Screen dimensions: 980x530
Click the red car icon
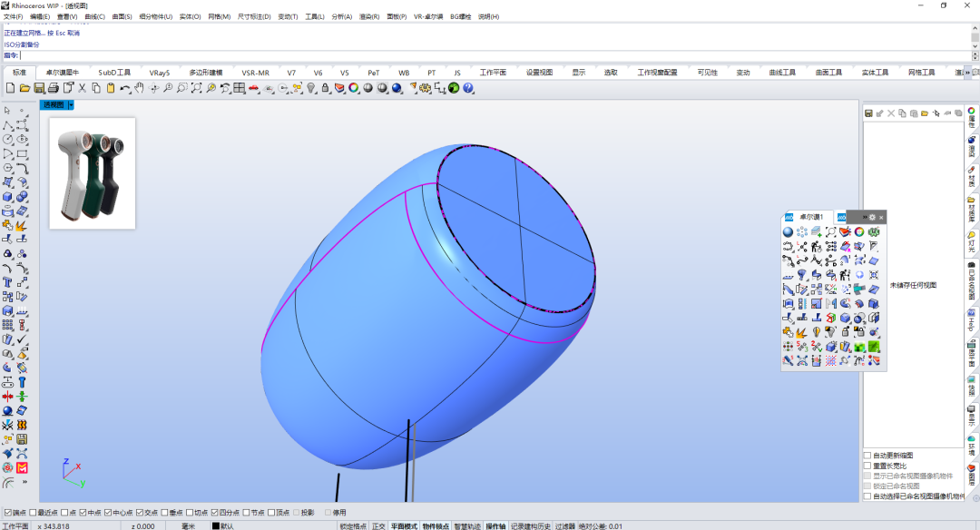[x=254, y=88]
